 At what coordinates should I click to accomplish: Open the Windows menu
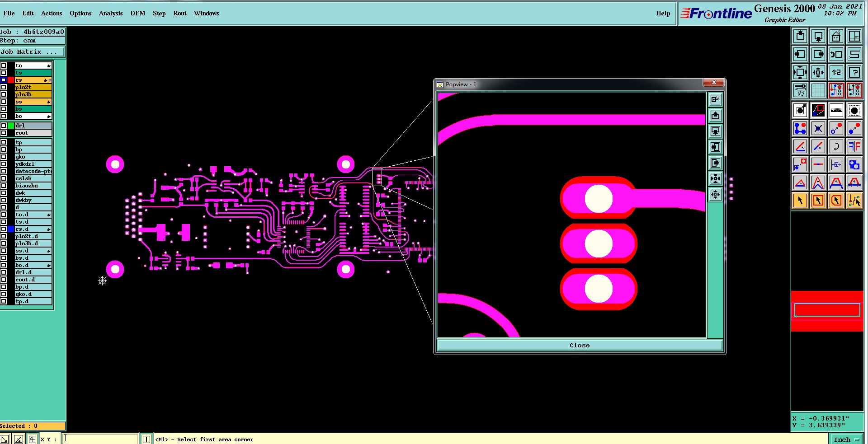pos(206,13)
